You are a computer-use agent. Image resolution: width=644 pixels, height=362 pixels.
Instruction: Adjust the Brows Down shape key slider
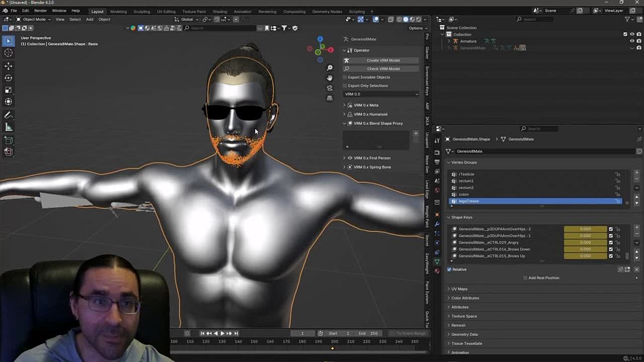(x=585, y=249)
